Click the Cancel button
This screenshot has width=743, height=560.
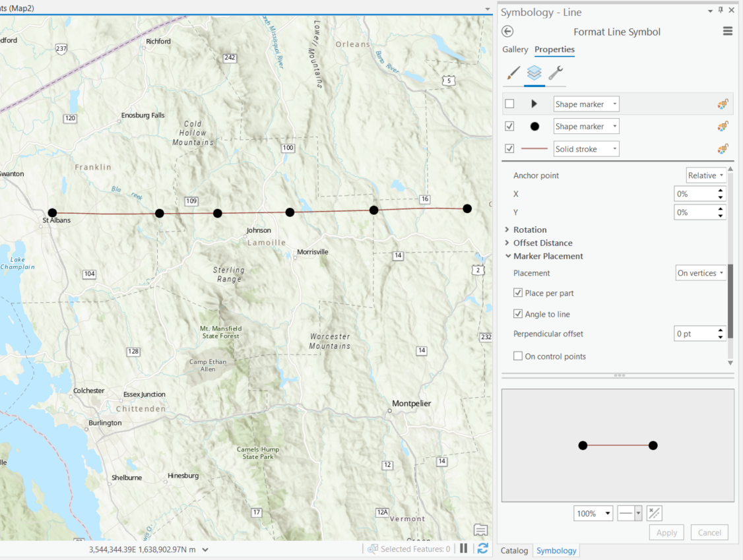(709, 532)
